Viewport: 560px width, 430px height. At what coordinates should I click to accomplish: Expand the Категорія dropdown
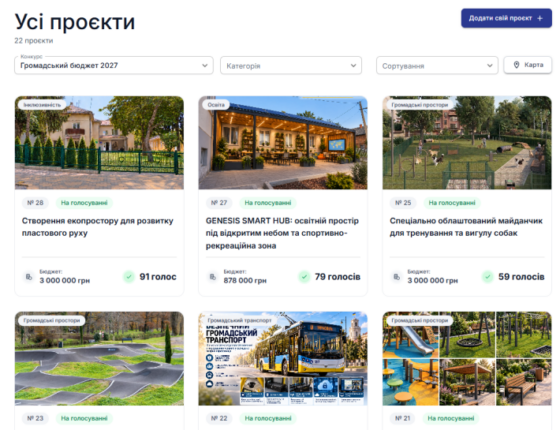coord(291,66)
